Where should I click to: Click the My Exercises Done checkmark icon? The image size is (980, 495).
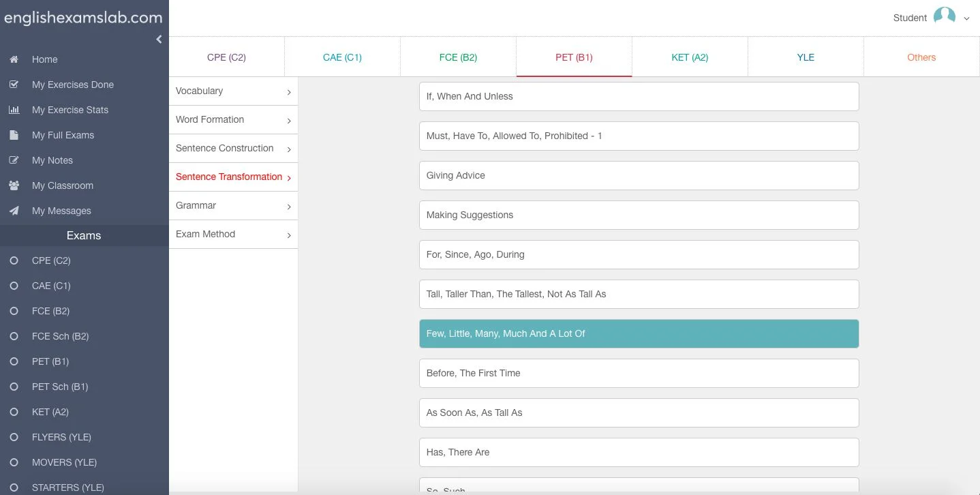click(x=14, y=85)
